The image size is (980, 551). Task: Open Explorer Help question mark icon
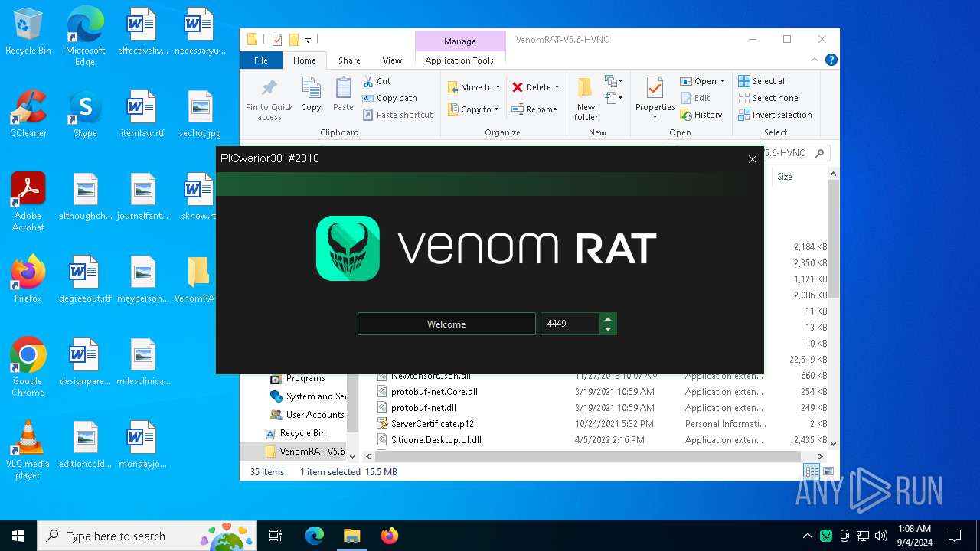click(831, 60)
